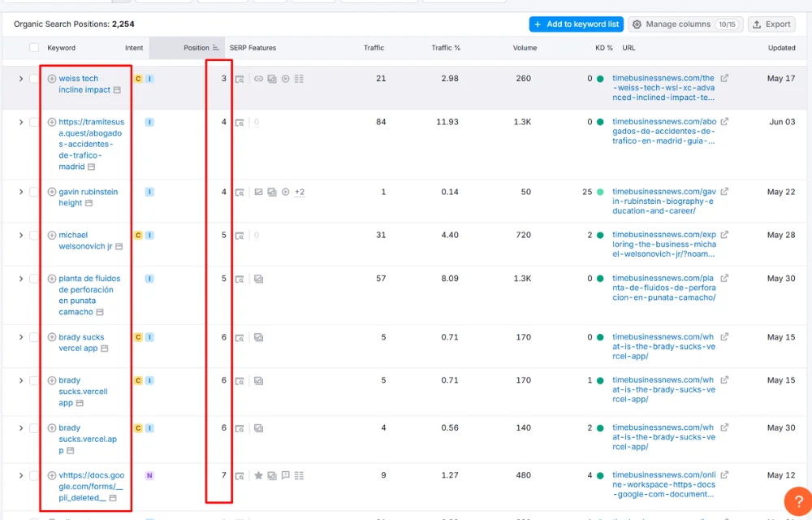This screenshot has width=812, height=520.
Task: Open the orange help chat bubble
Action: click(797, 502)
